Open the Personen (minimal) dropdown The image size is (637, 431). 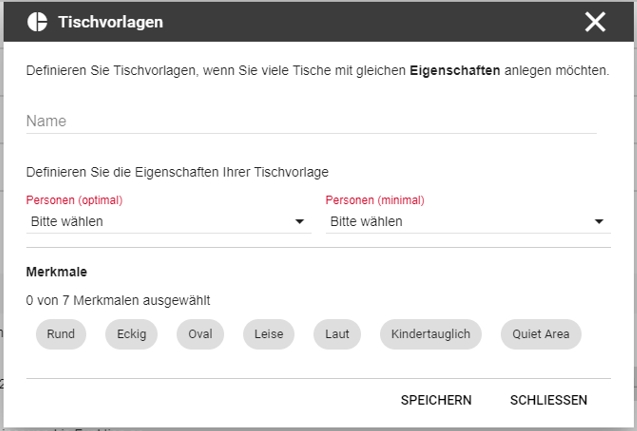468,221
